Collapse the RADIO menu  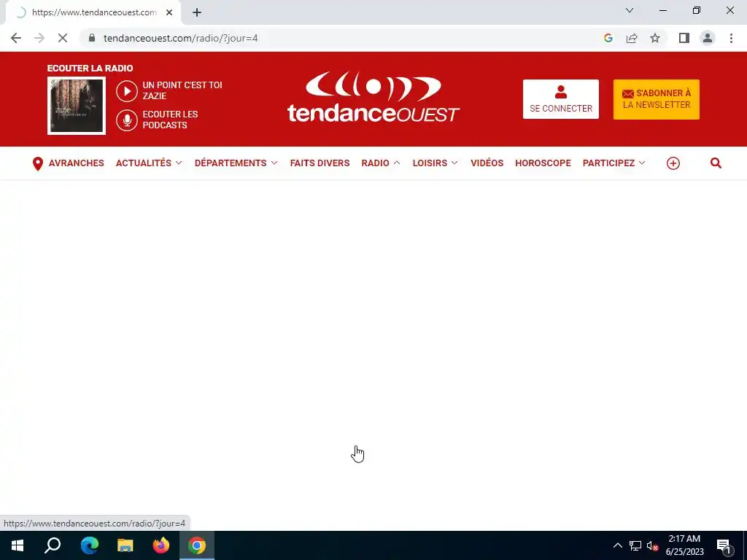pos(381,163)
